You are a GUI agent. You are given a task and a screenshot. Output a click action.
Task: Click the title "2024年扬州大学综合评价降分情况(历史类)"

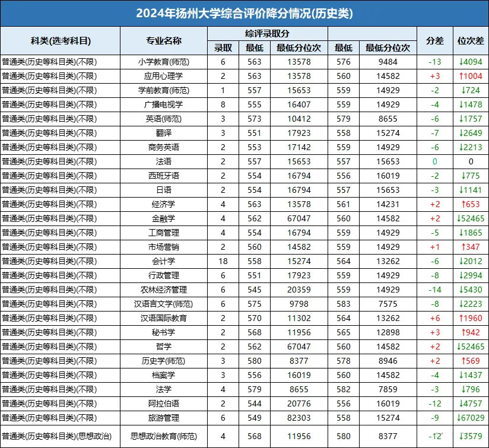[x=244, y=14]
